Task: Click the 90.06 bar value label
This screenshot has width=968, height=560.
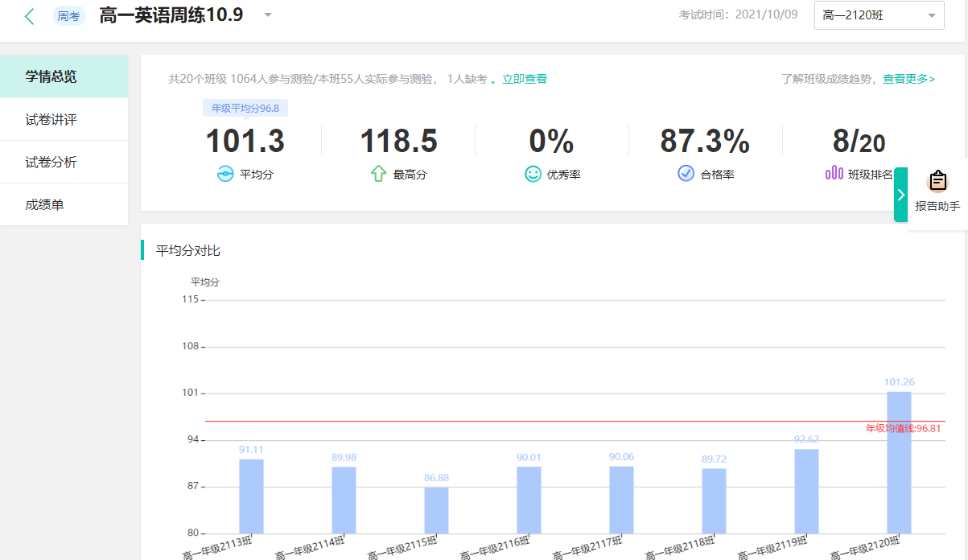Action: pyautogui.click(x=621, y=457)
